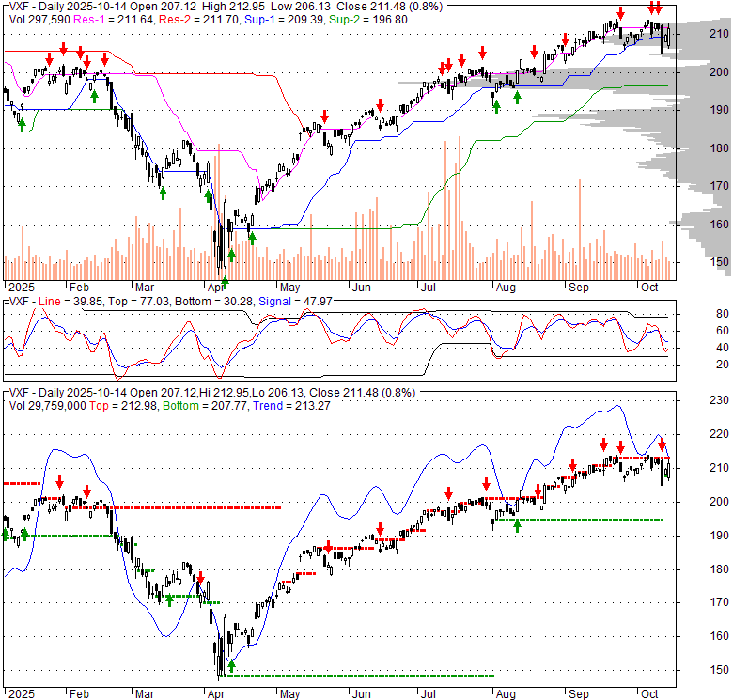This screenshot has width=733, height=700.
Task: Click the May month label under top chart
Action: point(289,288)
